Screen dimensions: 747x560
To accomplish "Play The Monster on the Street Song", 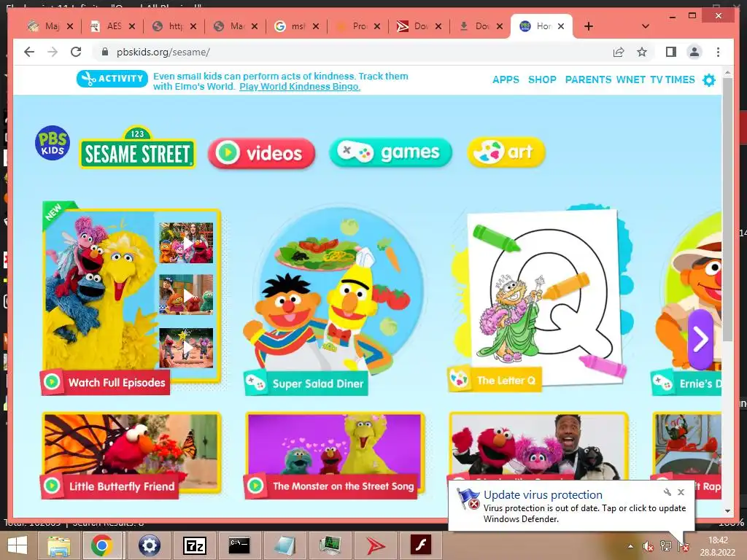I will point(333,455).
